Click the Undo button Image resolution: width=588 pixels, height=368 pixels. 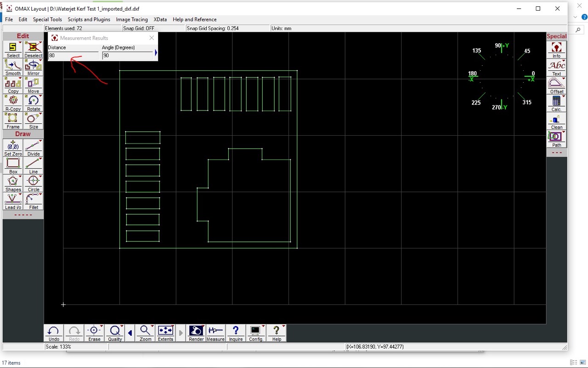pyautogui.click(x=54, y=333)
